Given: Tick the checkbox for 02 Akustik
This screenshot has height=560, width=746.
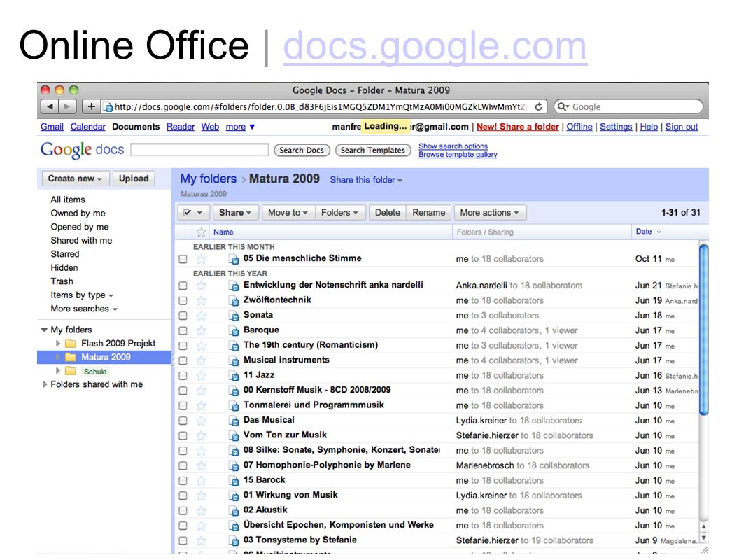Looking at the screenshot, I should 183,510.
